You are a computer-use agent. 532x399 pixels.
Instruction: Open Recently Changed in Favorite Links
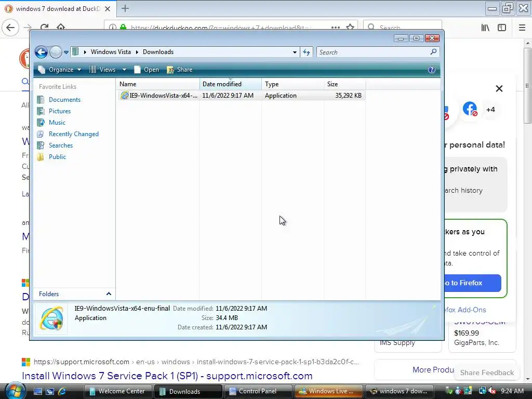[74, 134]
